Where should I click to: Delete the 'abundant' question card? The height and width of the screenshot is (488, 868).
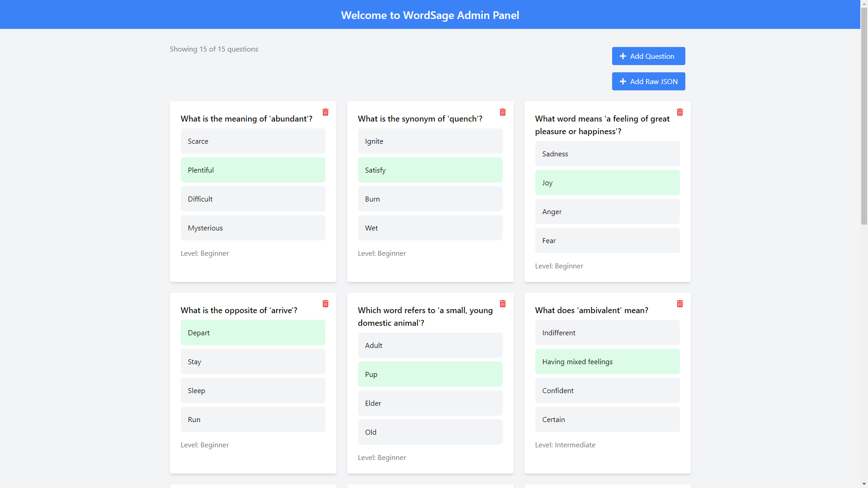pyautogui.click(x=325, y=112)
